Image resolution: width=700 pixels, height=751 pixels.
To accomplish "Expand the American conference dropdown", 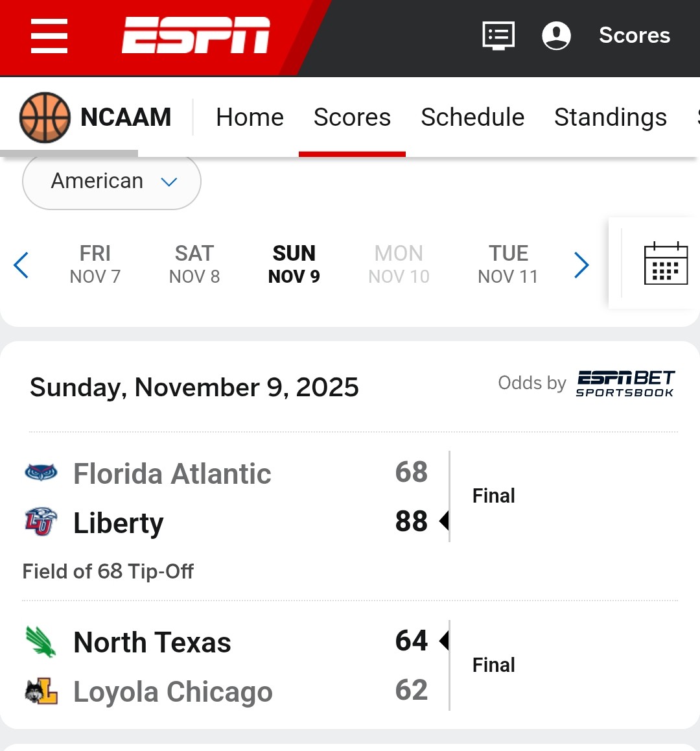I will pyautogui.click(x=111, y=182).
